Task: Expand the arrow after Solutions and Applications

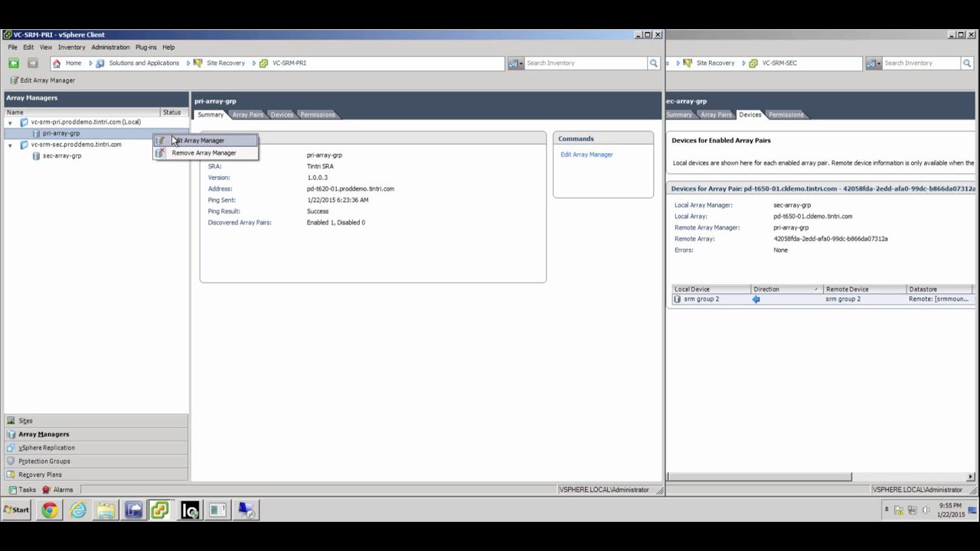Action: (188, 64)
